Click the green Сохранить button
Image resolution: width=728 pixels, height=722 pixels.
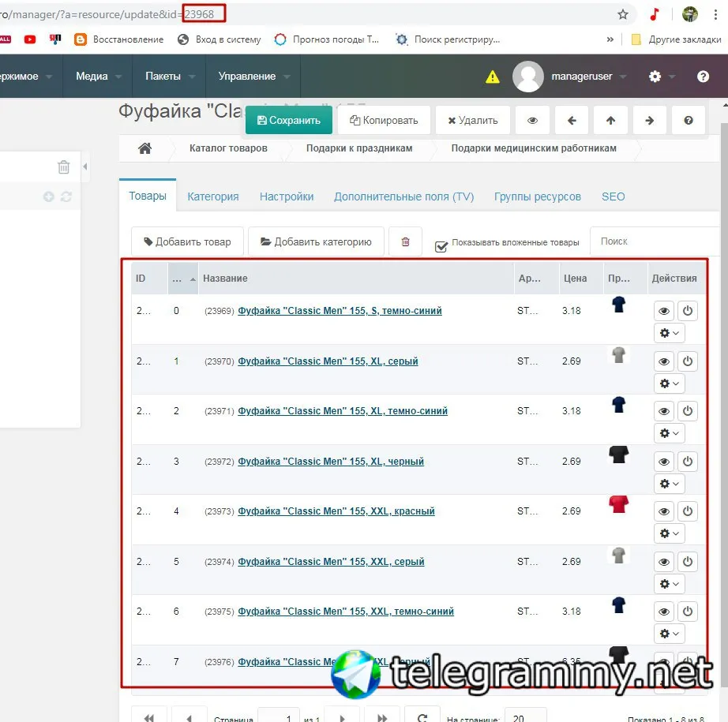click(289, 120)
